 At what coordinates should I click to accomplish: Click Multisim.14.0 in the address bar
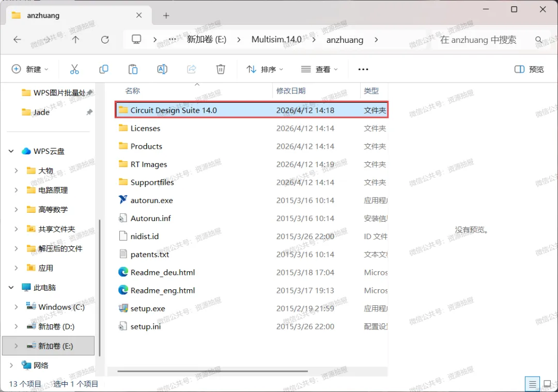276,39
